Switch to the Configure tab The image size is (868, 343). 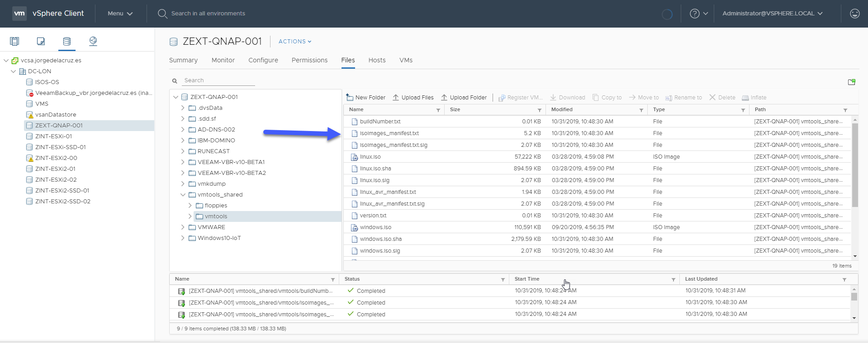263,60
